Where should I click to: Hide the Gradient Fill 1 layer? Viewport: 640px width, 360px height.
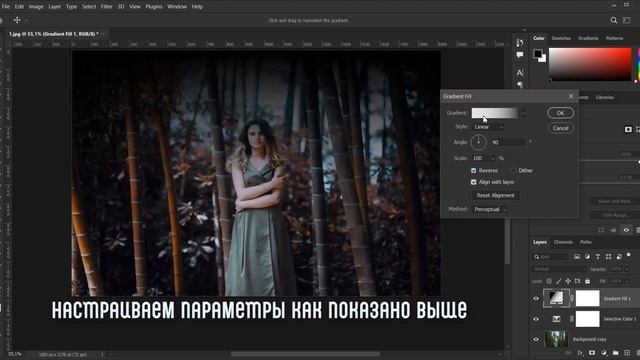pos(536,298)
